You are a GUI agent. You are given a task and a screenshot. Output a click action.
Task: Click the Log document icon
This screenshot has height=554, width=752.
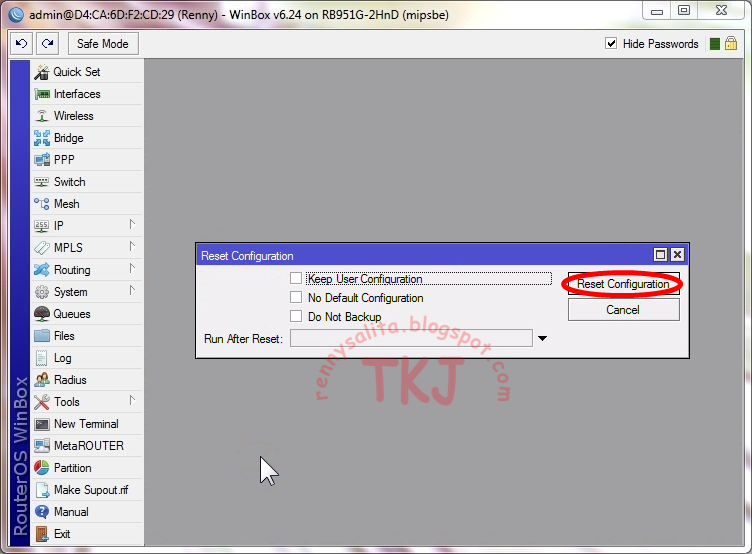pyautogui.click(x=42, y=358)
